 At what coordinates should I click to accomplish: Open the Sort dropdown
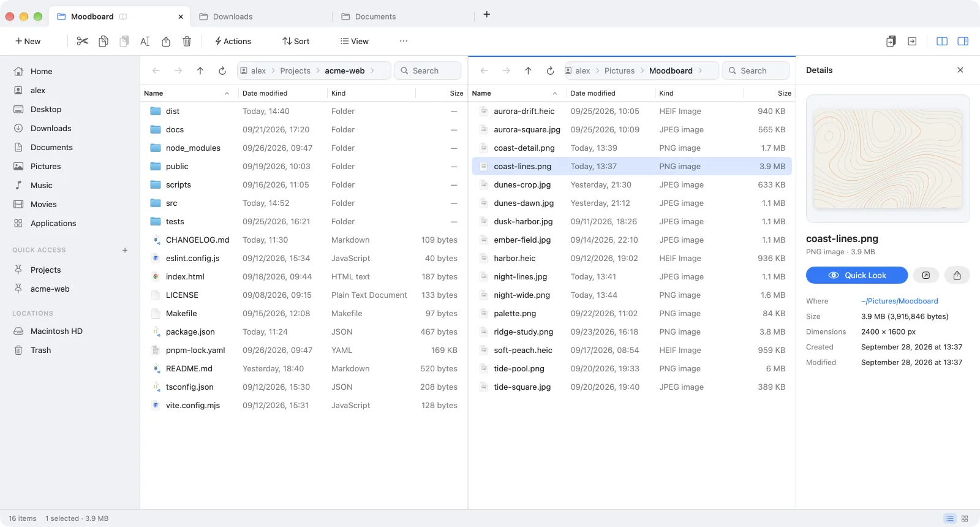click(x=296, y=41)
